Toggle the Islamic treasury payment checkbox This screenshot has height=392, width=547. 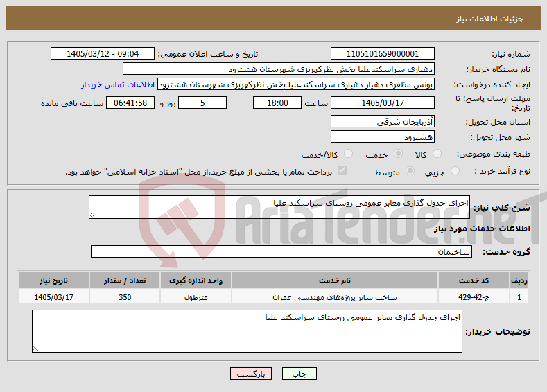342,170
